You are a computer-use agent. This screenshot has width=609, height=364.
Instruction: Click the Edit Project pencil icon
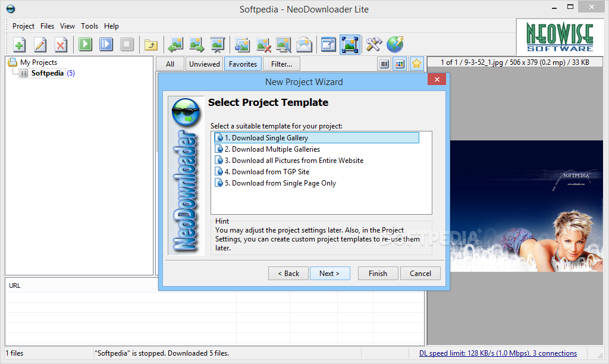point(40,44)
